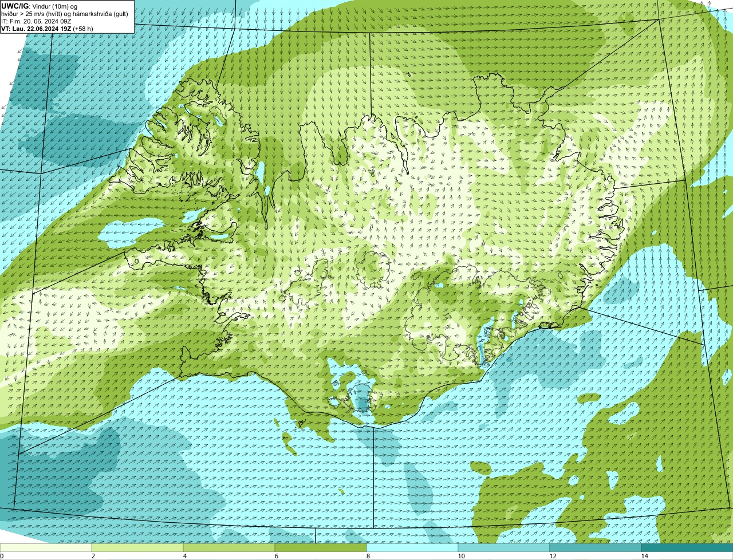The image size is (733, 560).
Task: Click the legend tick label "10"
Action: (461, 556)
